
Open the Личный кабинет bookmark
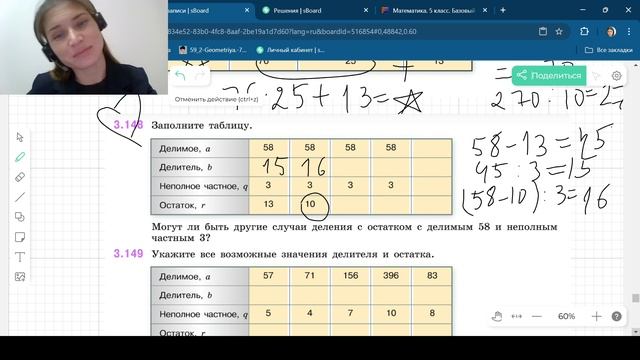point(290,50)
